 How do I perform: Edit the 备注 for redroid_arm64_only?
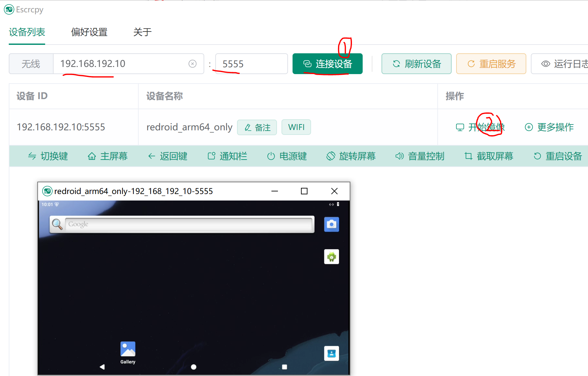(x=257, y=127)
